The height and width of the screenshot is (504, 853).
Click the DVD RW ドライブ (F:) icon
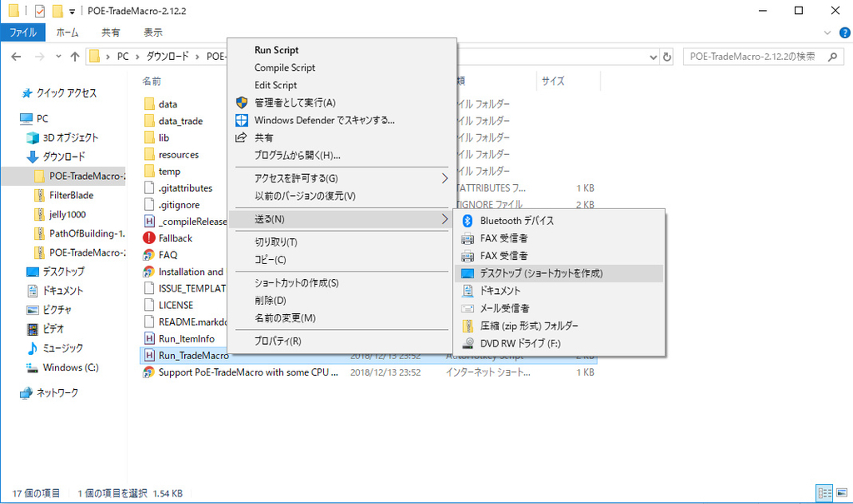coord(467,343)
